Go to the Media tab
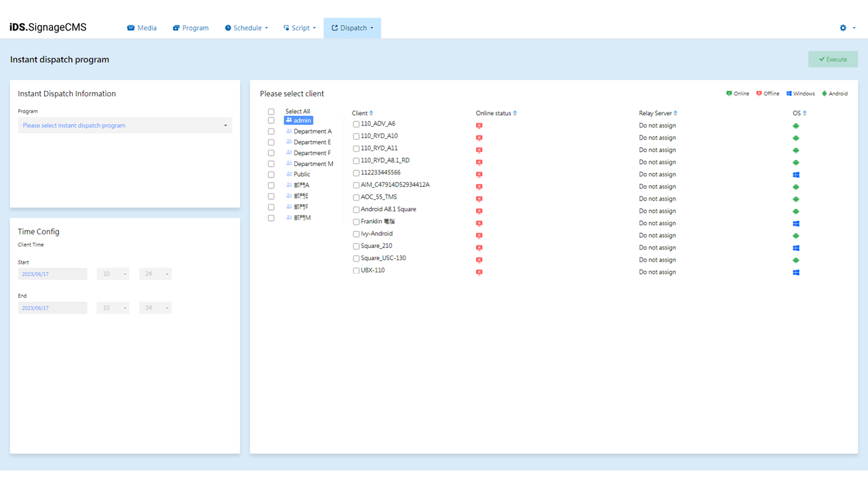Screen dimensions: 868x488 click(142, 28)
